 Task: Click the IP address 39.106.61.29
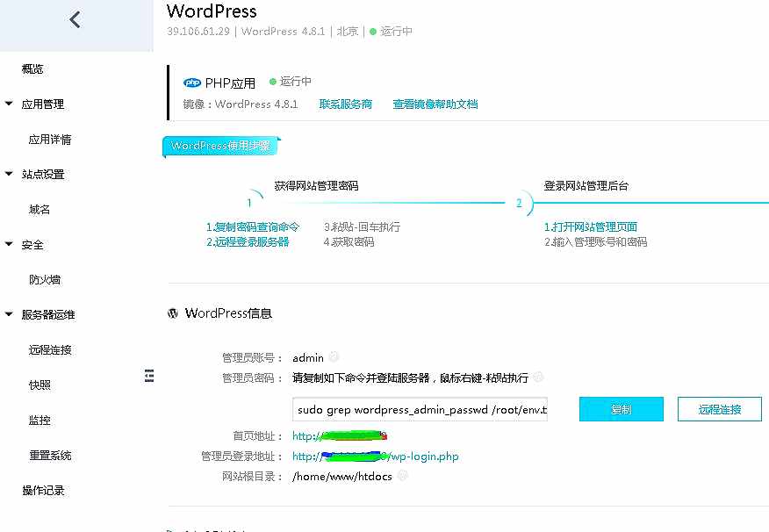coord(198,32)
